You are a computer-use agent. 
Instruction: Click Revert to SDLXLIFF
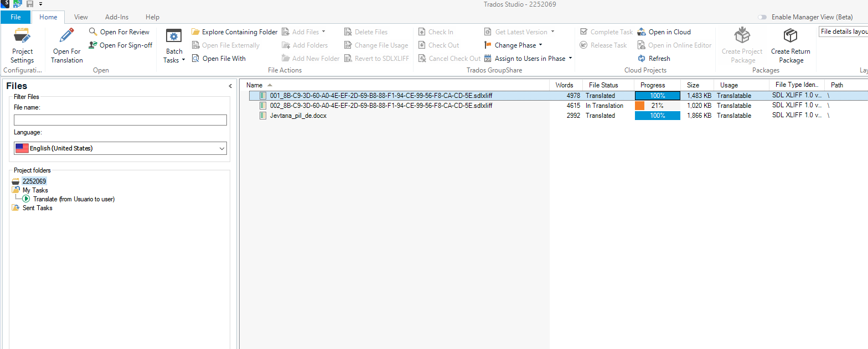pyautogui.click(x=376, y=59)
